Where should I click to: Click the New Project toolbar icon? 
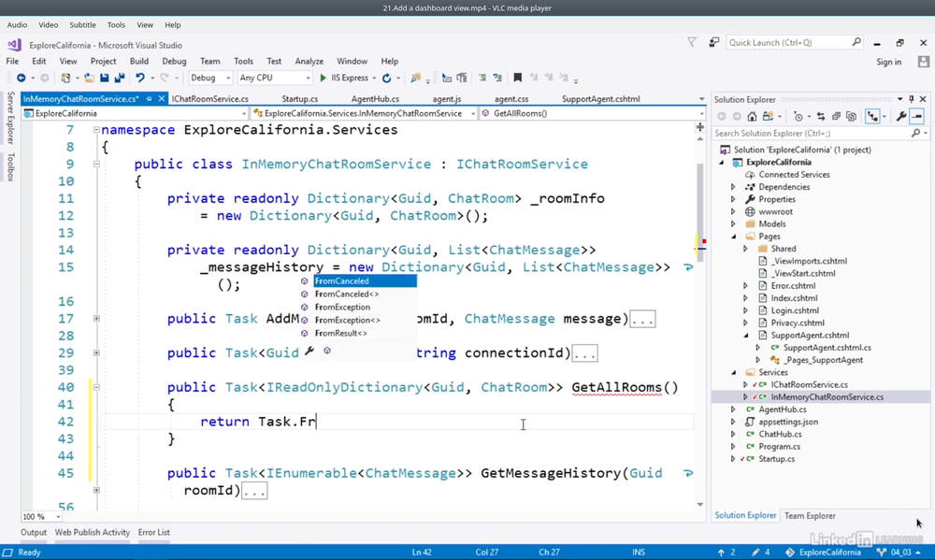coord(65,78)
